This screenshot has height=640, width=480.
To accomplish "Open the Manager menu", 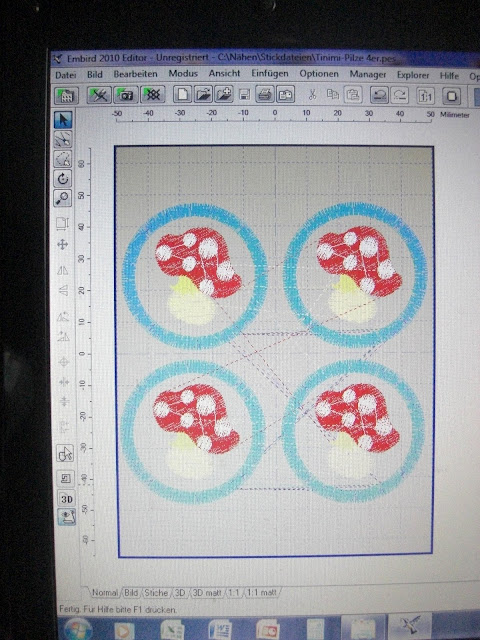I will coord(368,74).
